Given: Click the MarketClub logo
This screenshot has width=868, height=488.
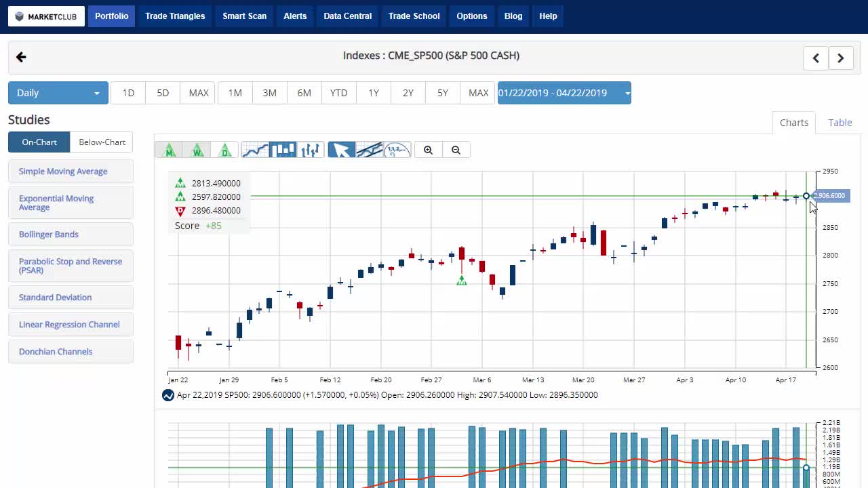Looking at the screenshot, I should (46, 16).
